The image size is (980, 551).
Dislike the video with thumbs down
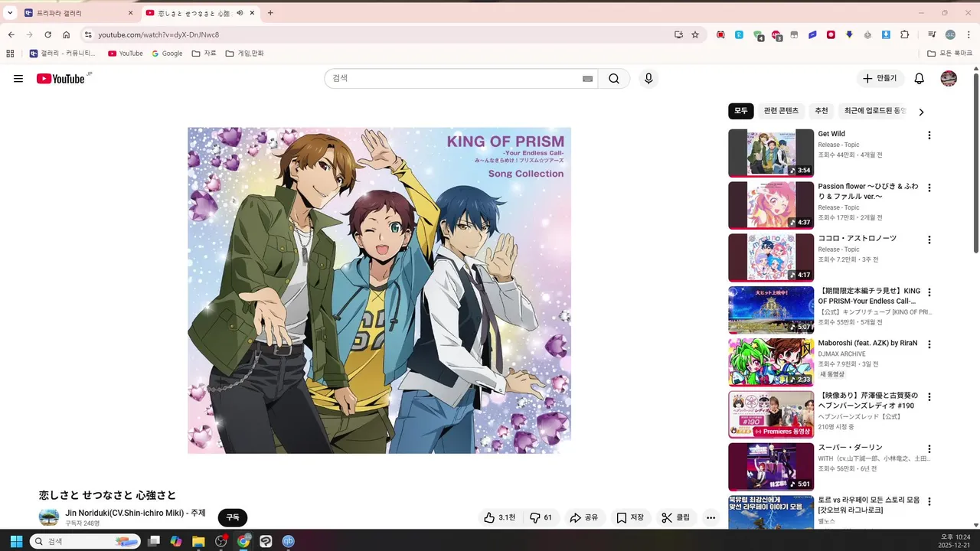click(x=541, y=517)
